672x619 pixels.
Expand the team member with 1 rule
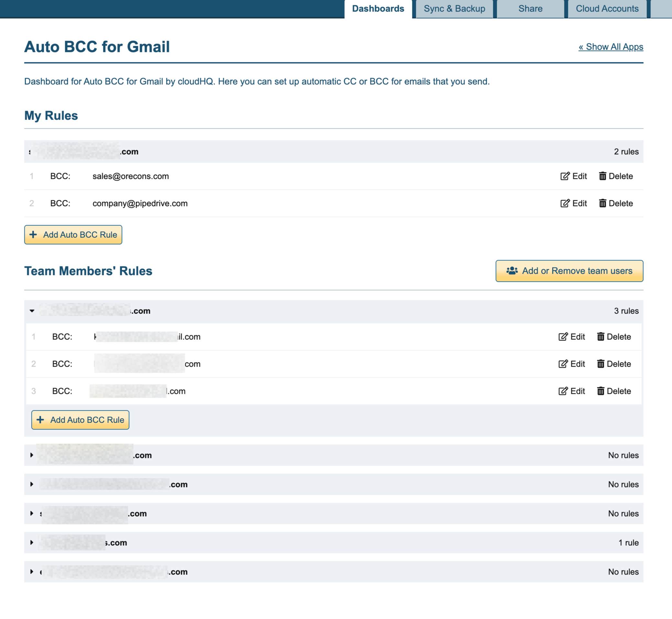(x=32, y=542)
